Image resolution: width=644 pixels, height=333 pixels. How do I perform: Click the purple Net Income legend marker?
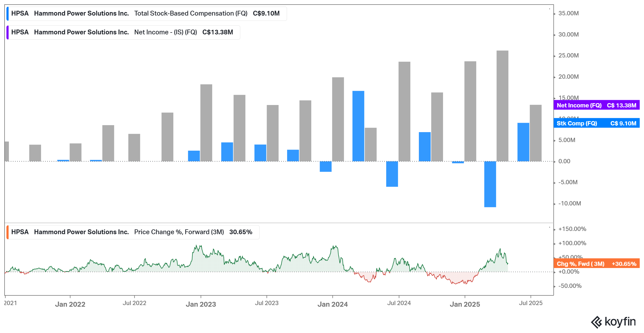[8, 32]
